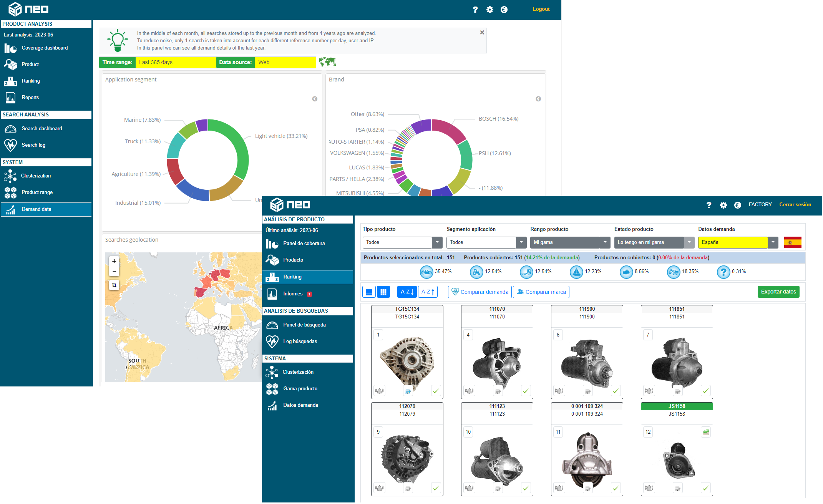This screenshot has width=823, height=504.
Task: Click the Product range cubes icon
Action: click(10, 192)
